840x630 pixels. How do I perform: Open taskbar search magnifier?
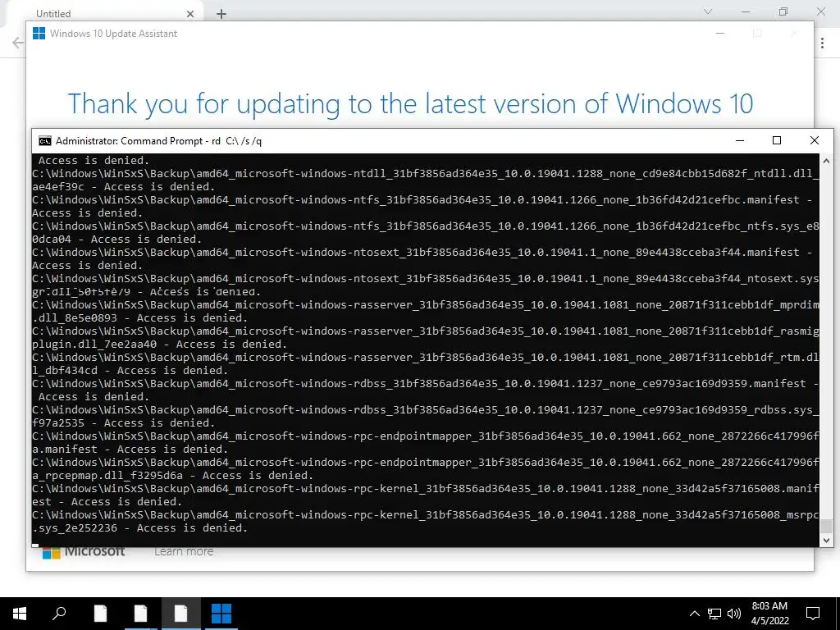pyautogui.click(x=59, y=614)
